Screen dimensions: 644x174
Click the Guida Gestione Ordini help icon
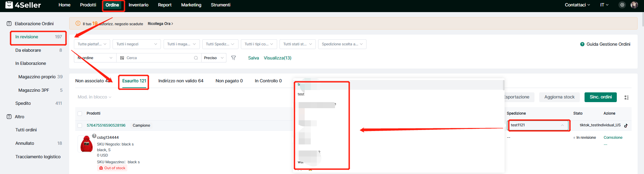[582, 44]
